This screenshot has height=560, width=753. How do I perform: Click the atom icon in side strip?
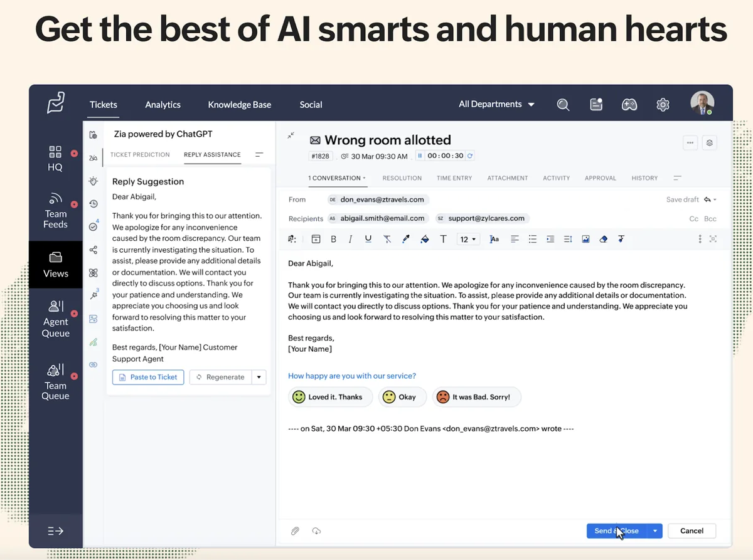point(93,273)
